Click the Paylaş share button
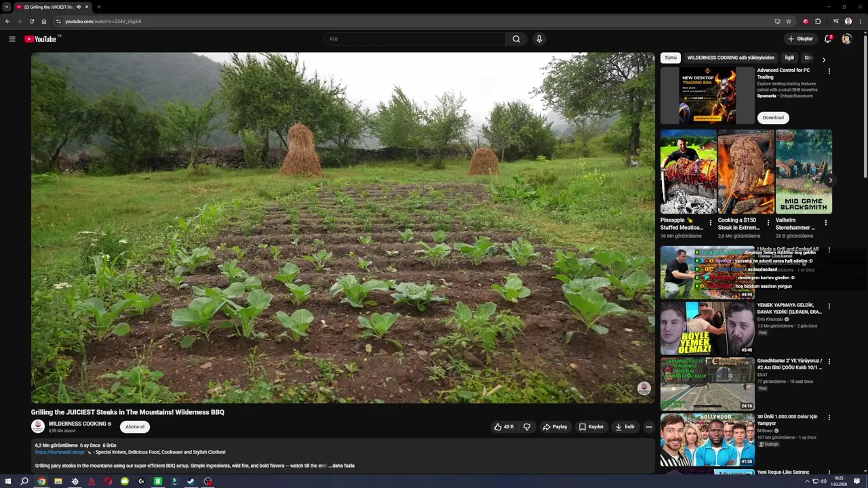This screenshot has height=488, width=868. [x=555, y=427]
